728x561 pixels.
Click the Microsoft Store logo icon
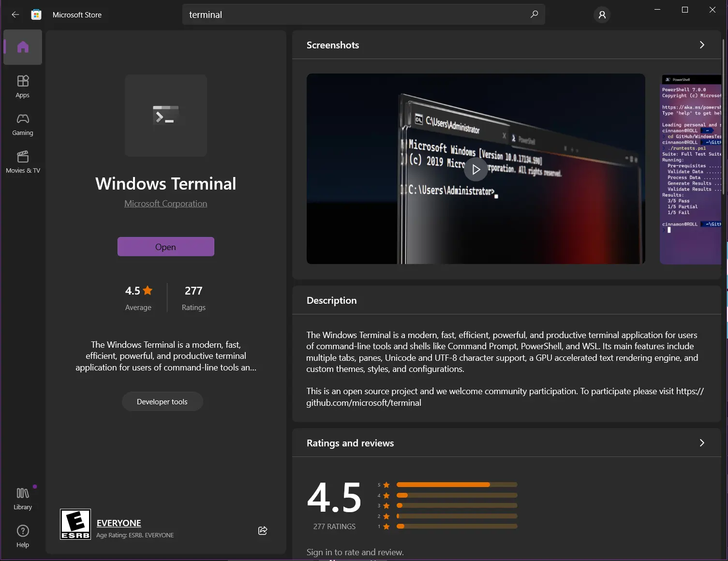click(x=36, y=15)
